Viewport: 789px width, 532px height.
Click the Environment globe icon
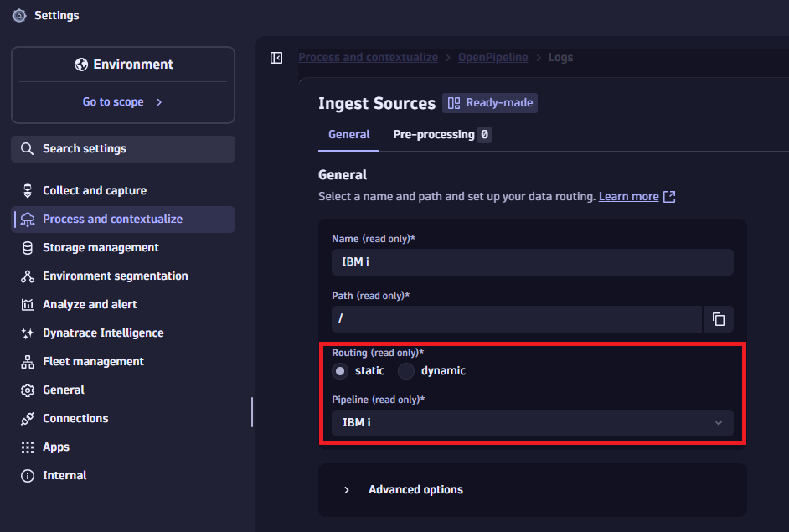tap(81, 65)
